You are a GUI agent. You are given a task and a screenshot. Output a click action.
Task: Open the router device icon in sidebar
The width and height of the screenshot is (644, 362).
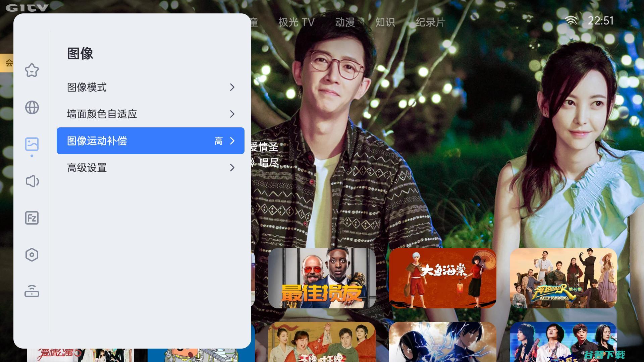pos(32,291)
